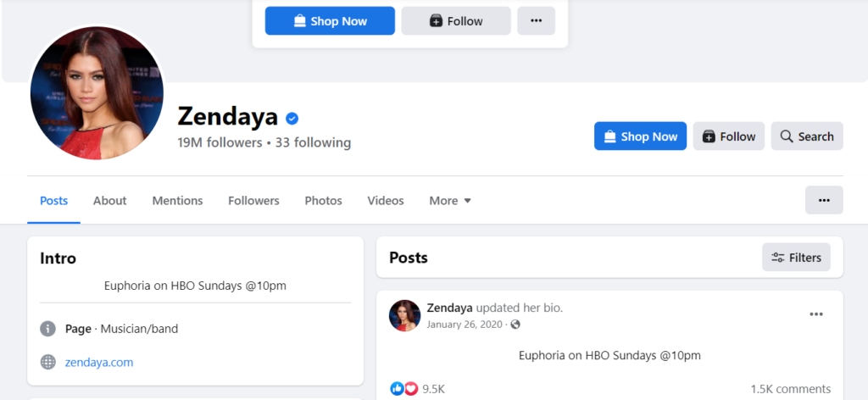The width and height of the screenshot is (868, 400).
Task: Open the Photos tab
Action: point(323,201)
